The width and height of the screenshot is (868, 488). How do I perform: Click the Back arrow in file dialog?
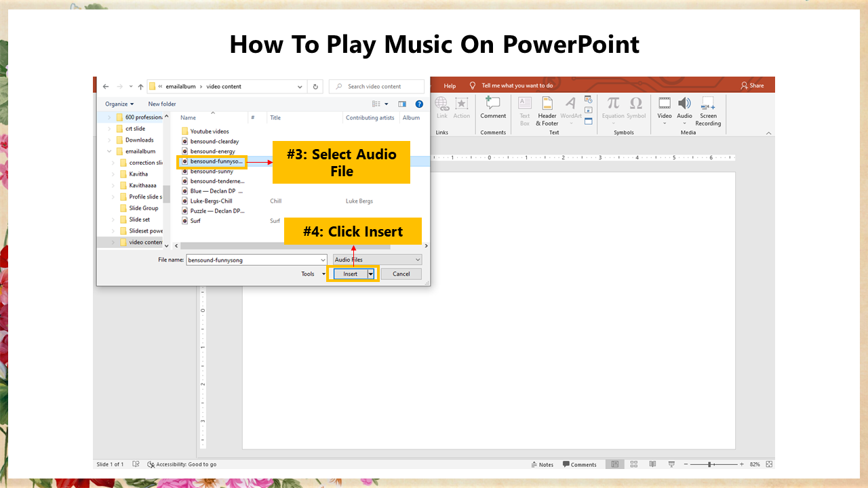coord(106,87)
